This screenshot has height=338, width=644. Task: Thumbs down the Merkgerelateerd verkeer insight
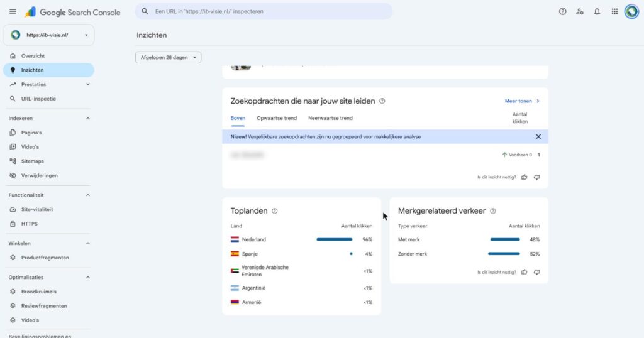[537, 272]
